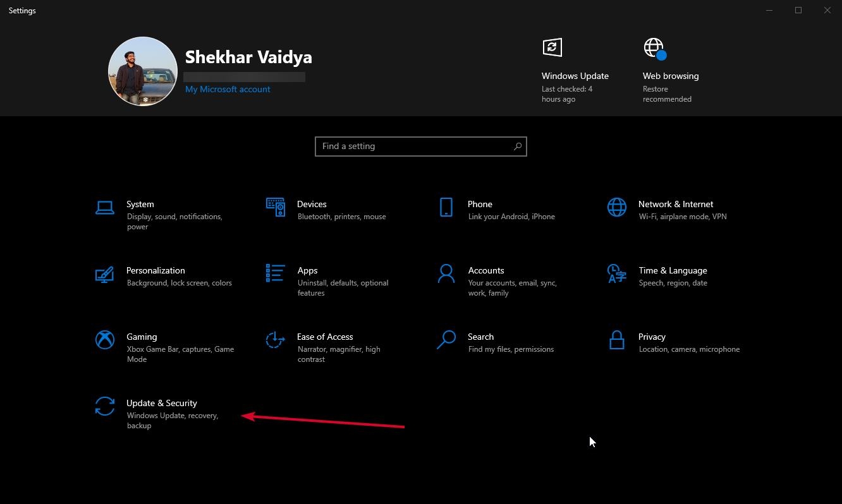Click the Web browsing globe icon
This screenshot has height=504, width=842.
(x=655, y=48)
